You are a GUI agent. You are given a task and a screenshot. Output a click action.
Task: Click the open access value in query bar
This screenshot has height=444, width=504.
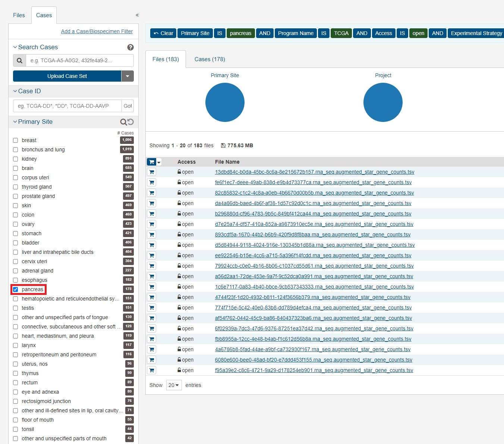click(x=418, y=33)
